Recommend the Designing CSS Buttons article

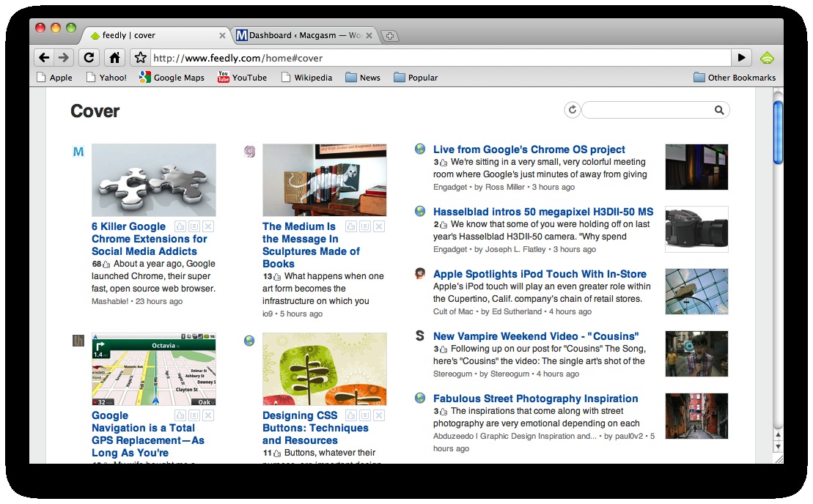tap(351, 415)
